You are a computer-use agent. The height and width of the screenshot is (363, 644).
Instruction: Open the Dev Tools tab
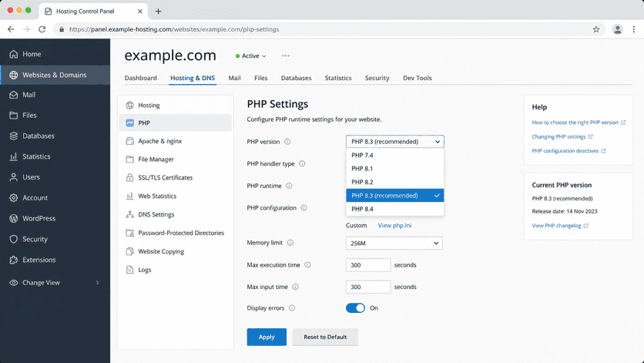[x=418, y=78]
